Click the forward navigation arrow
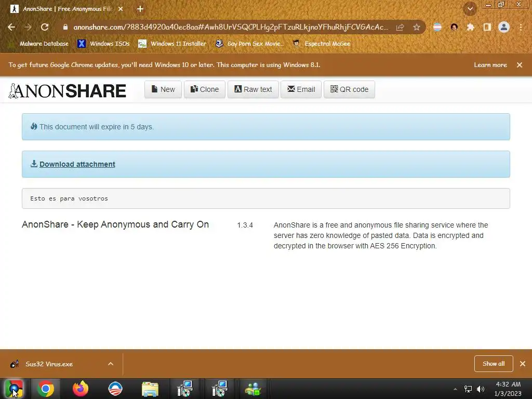Image resolution: width=532 pixels, height=399 pixels. coord(28,27)
